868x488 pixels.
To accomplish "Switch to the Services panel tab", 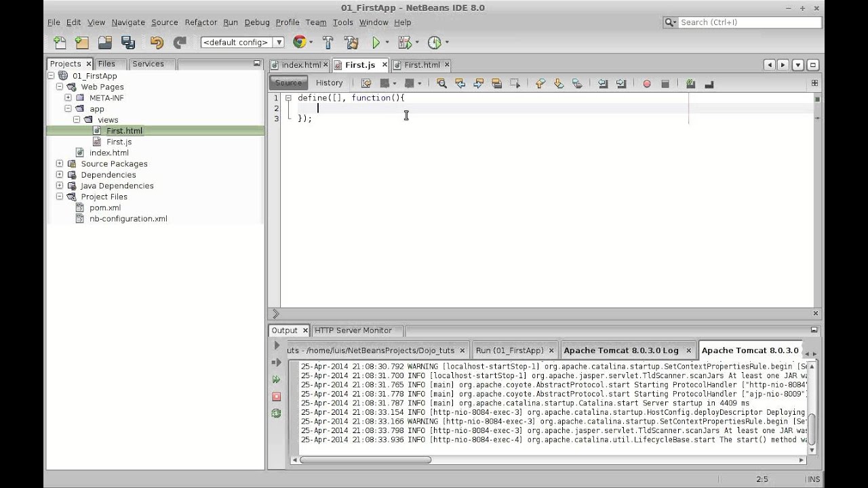I will click(x=148, y=64).
